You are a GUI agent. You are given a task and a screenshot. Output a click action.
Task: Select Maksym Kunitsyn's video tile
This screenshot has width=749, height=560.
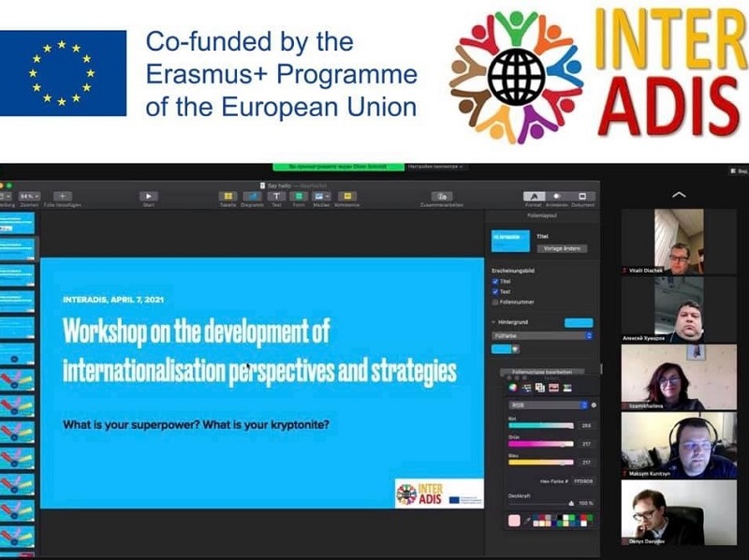679,445
